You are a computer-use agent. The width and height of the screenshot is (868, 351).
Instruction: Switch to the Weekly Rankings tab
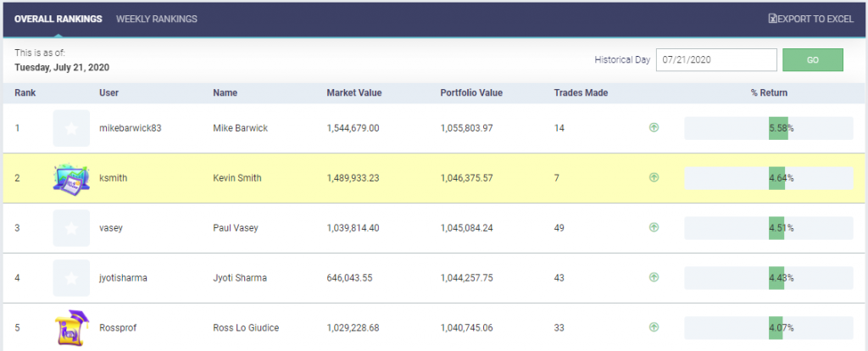157,19
